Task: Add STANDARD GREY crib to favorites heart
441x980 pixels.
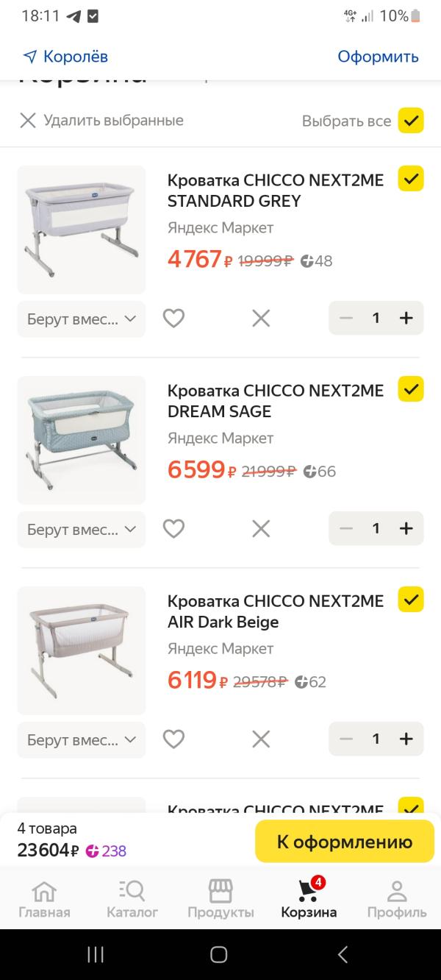Action: [x=173, y=318]
